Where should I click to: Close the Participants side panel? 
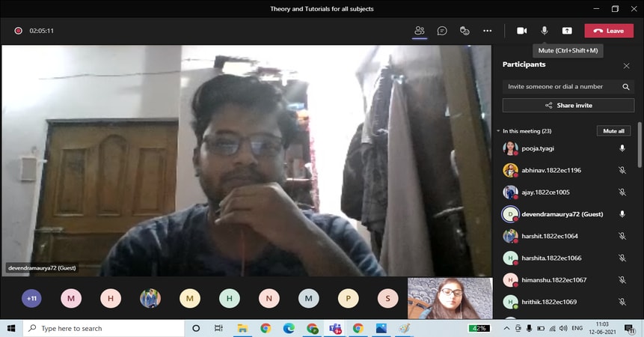(x=626, y=66)
